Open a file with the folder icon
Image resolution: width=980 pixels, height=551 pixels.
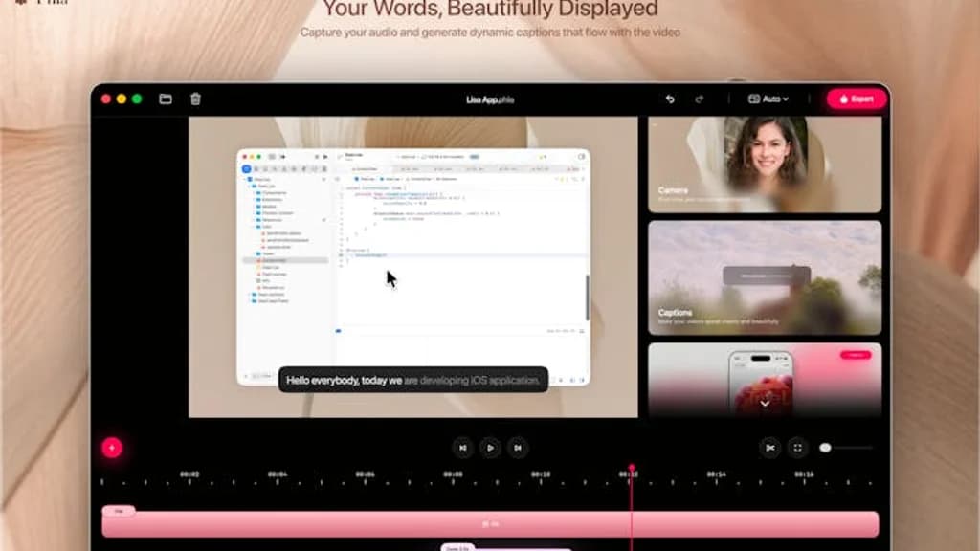(165, 98)
